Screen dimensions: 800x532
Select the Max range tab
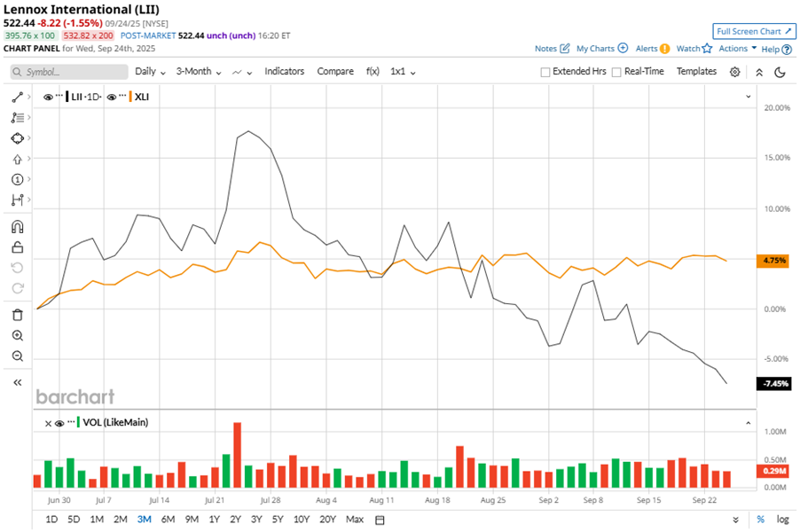point(355,520)
